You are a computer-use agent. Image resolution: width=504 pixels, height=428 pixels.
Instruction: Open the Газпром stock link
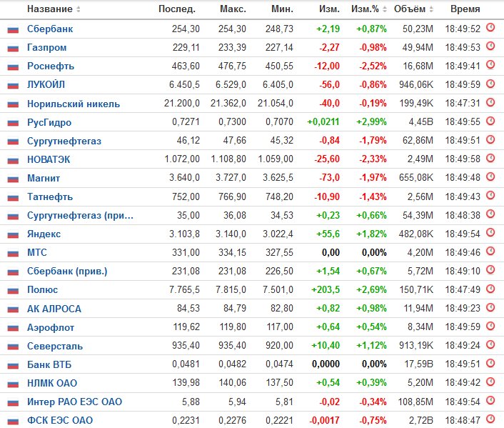(x=46, y=48)
